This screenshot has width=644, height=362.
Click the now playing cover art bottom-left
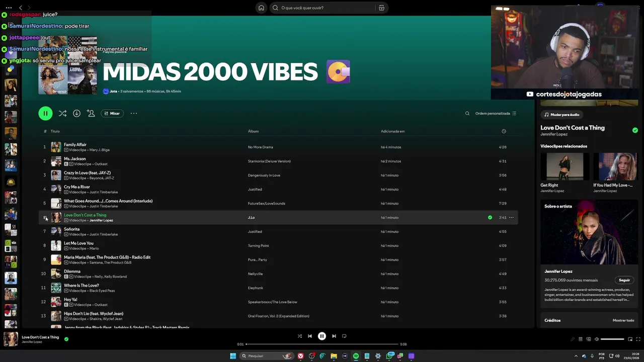pyautogui.click(x=11, y=339)
